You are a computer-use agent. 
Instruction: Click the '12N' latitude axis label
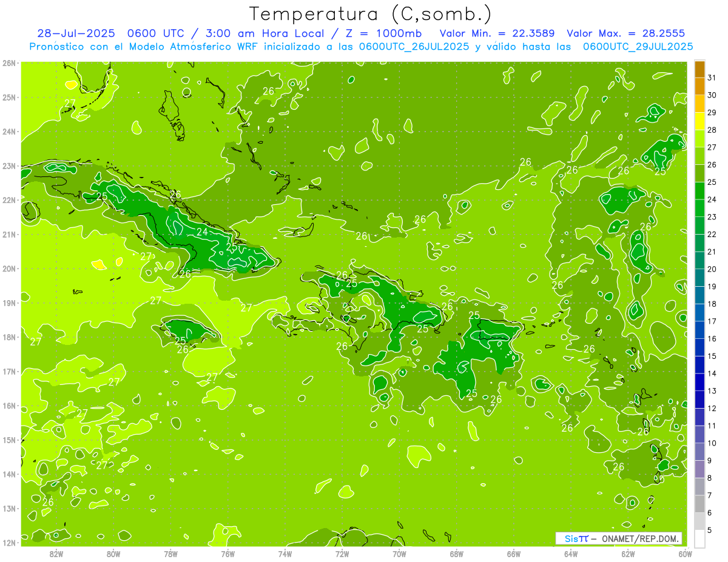pos(8,543)
